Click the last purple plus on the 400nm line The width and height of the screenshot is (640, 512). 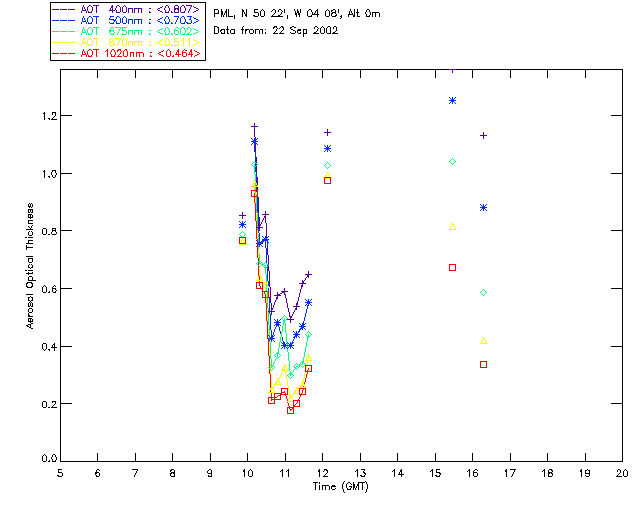point(309,274)
